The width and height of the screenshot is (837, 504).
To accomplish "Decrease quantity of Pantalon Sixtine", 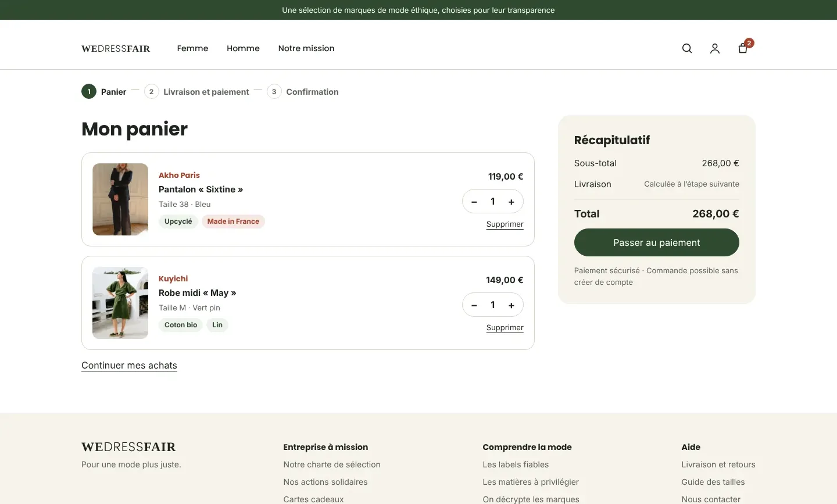I will coord(474,202).
